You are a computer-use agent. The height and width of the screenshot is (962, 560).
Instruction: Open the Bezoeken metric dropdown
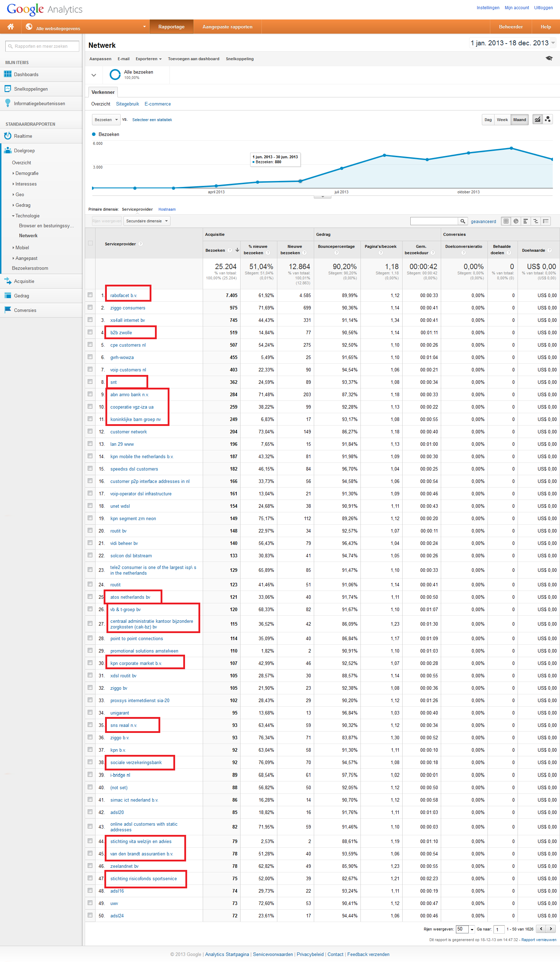[x=106, y=119]
